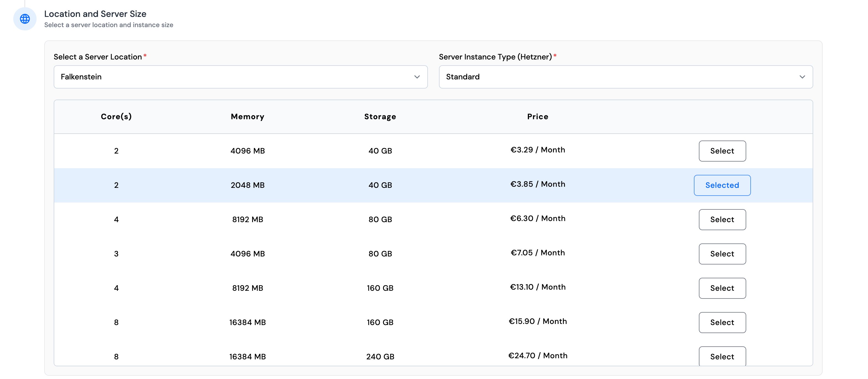Expand the Server Instance Type dropdown

point(625,77)
